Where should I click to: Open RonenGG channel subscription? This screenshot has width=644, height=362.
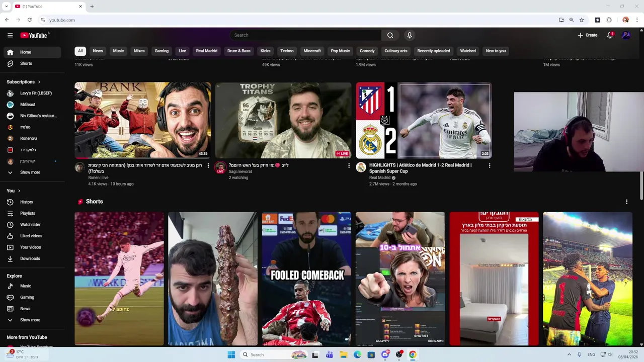pyautogui.click(x=32, y=138)
